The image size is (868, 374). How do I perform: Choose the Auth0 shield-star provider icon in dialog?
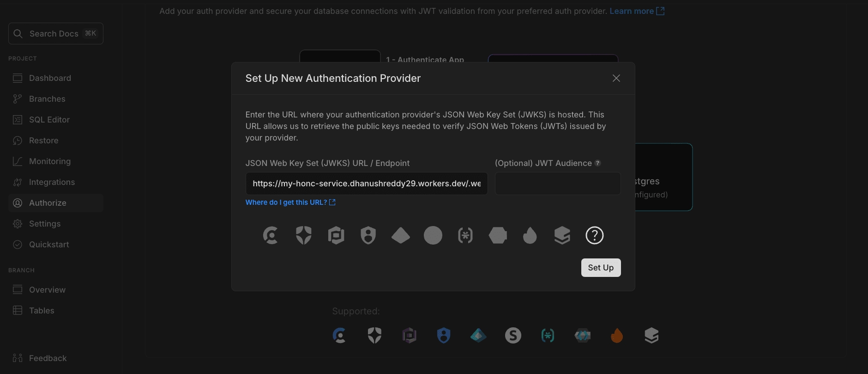(303, 235)
